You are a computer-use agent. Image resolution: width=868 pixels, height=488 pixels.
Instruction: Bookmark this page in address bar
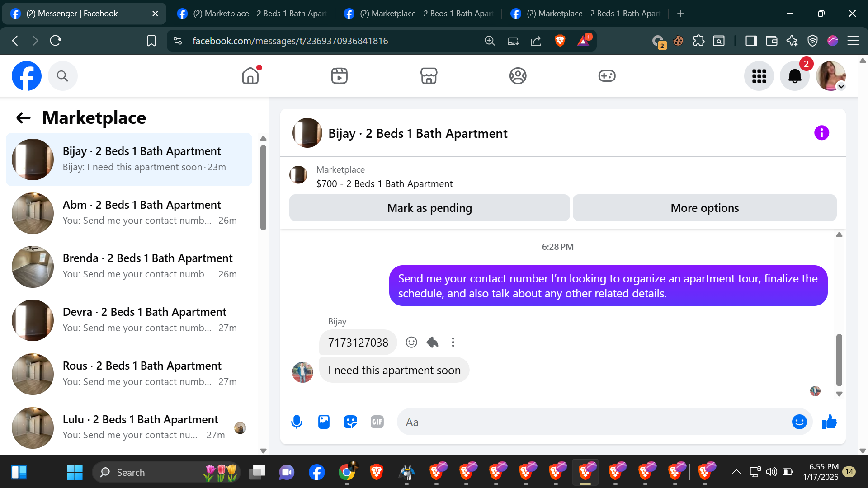pyautogui.click(x=151, y=41)
